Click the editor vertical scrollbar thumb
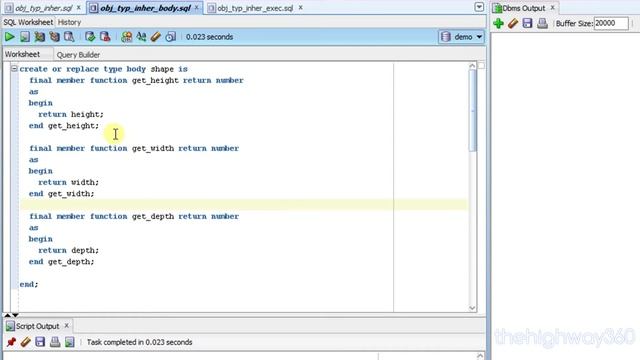The width and height of the screenshot is (640, 360). (473, 110)
